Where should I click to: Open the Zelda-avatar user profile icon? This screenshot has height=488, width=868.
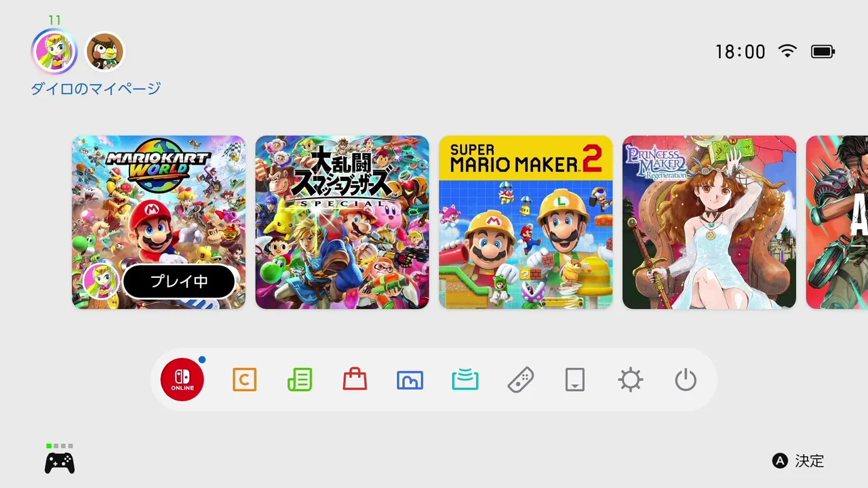click(x=54, y=52)
